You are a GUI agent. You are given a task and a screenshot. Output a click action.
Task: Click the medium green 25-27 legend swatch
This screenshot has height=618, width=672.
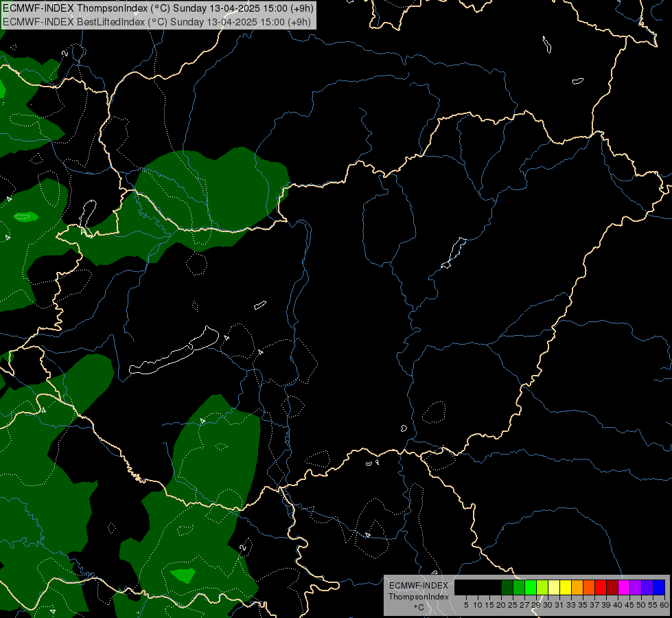519,587
